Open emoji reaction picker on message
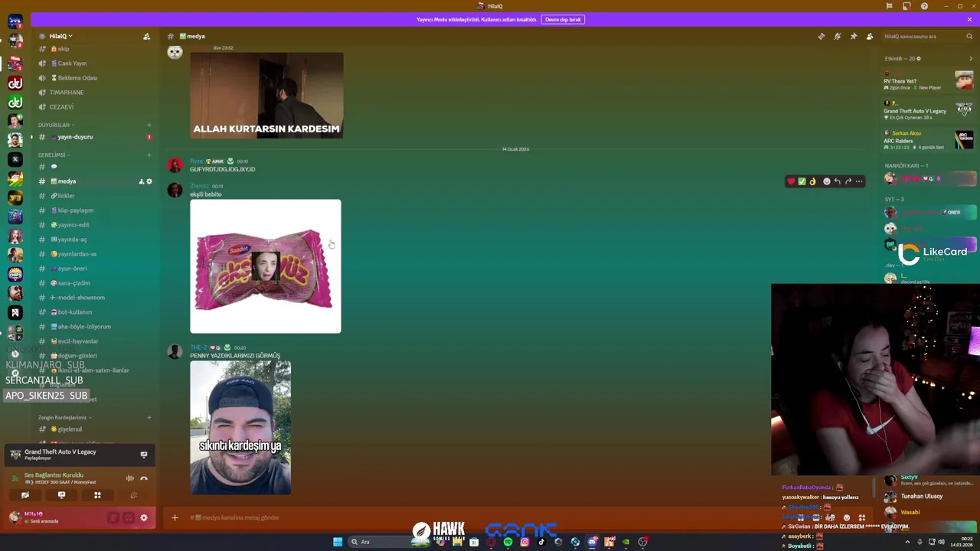 click(x=826, y=181)
